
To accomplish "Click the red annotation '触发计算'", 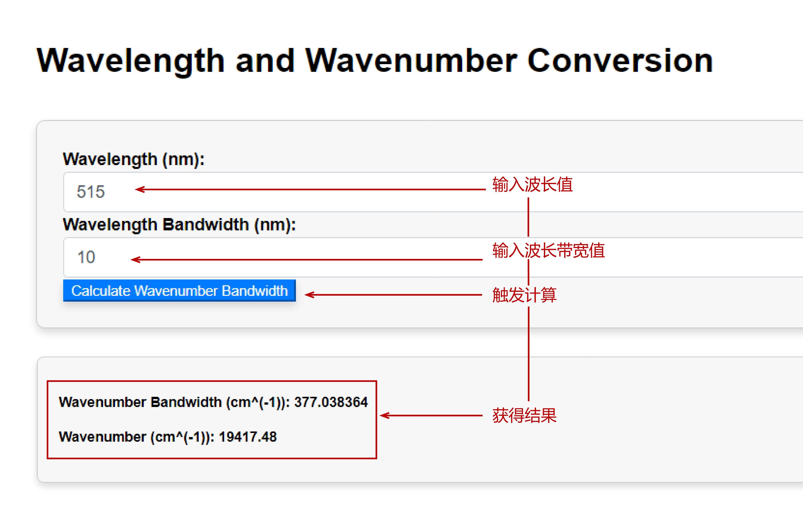I will tap(524, 295).
